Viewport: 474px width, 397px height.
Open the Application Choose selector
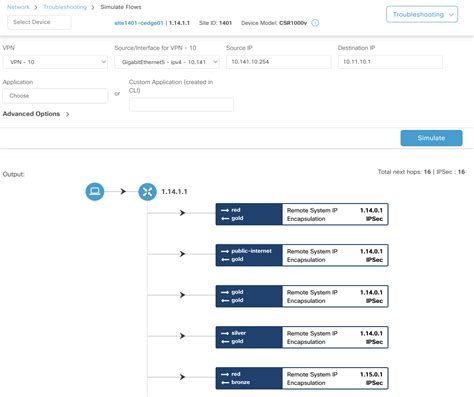point(55,96)
